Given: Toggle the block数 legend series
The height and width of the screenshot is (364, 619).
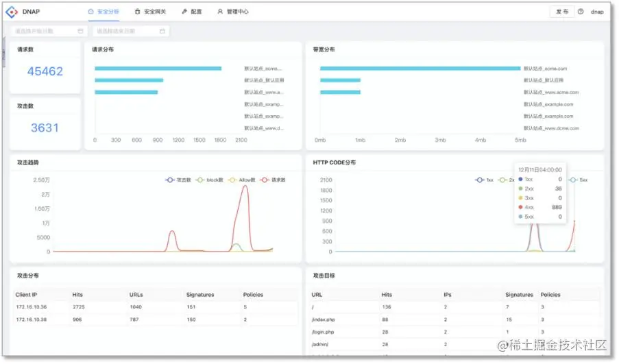Looking at the screenshot, I should [x=209, y=180].
